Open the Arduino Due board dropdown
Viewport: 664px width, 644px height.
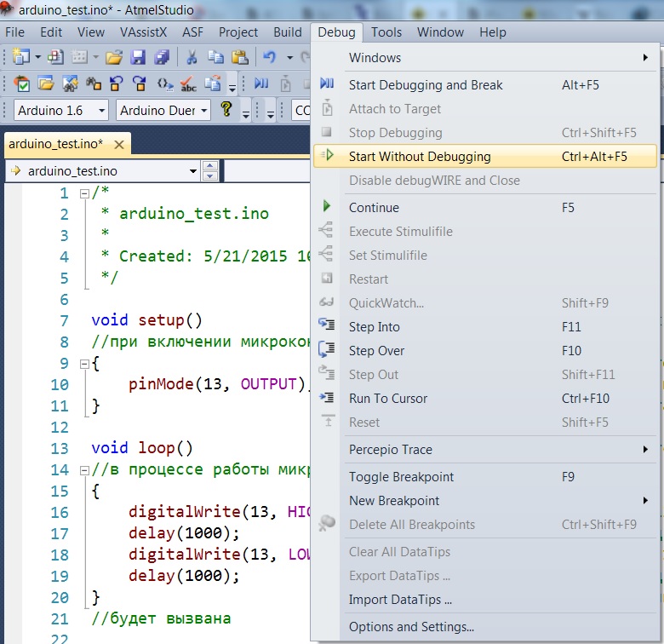point(203,111)
